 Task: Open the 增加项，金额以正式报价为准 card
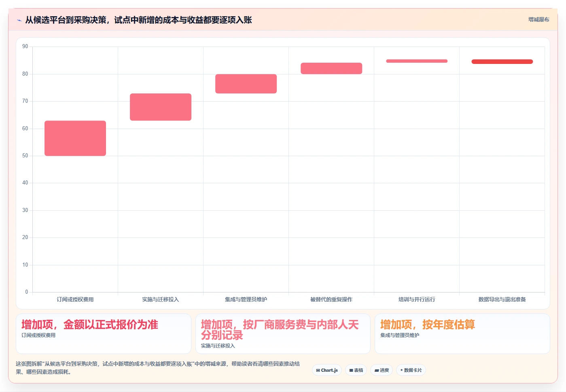(x=104, y=334)
